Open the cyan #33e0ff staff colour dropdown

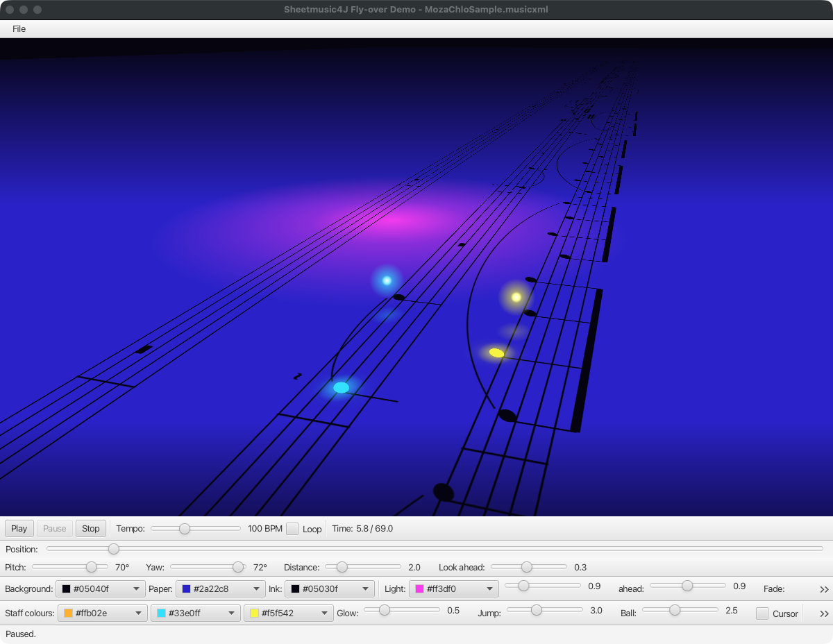[x=196, y=613]
